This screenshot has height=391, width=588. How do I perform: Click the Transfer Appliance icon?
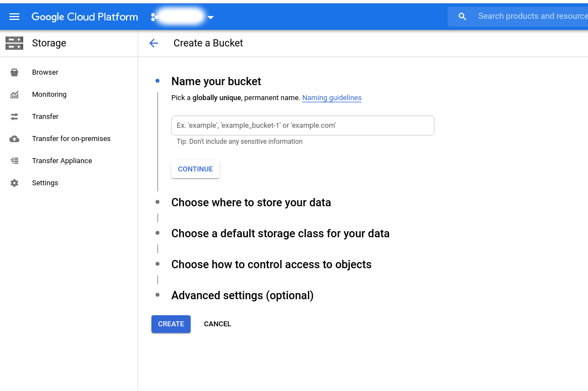point(14,160)
